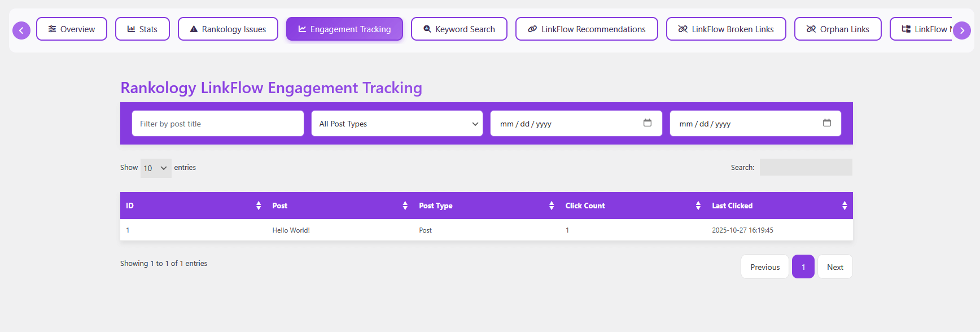Sort table by ID column arrows
980x332 pixels.
pos(259,206)
